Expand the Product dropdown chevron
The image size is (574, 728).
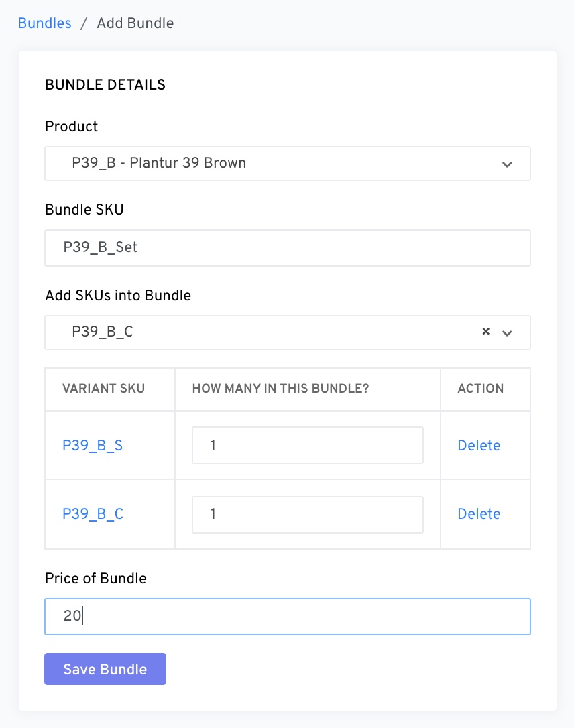(507, 164)
